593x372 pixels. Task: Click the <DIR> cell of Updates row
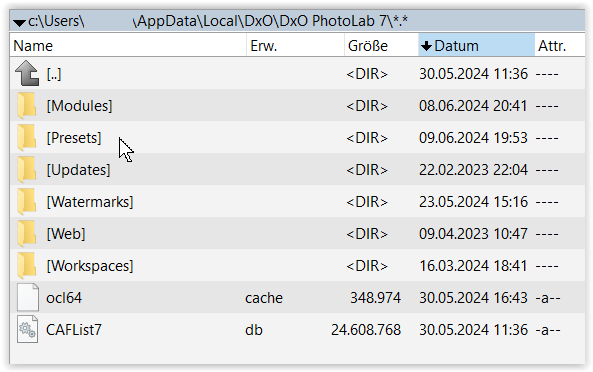[x=367, y=170]
